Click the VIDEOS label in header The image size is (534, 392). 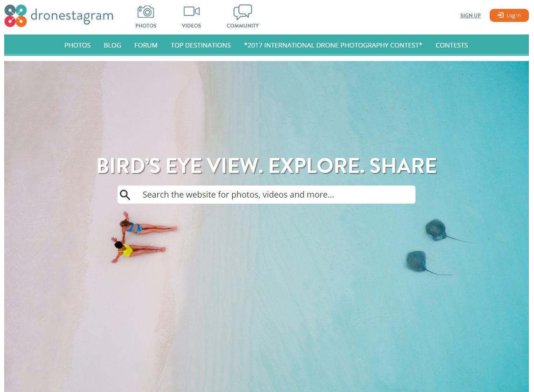pyautogui.click(x=191, y=26)
